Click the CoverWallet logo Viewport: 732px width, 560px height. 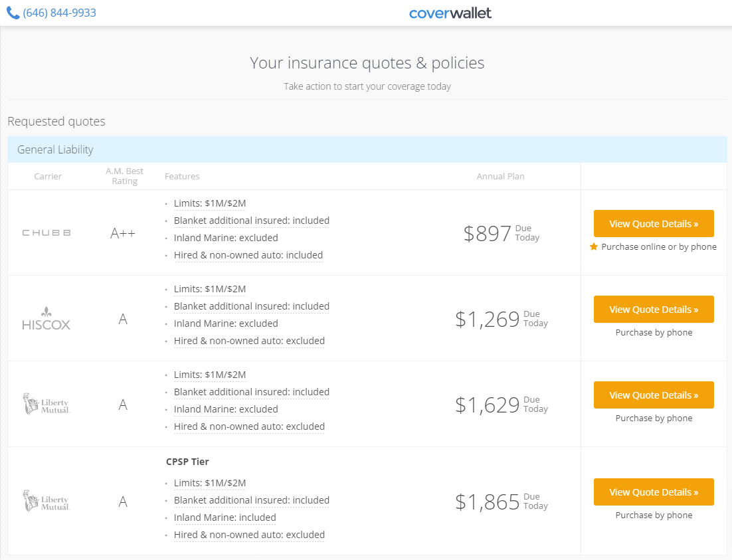450,13
